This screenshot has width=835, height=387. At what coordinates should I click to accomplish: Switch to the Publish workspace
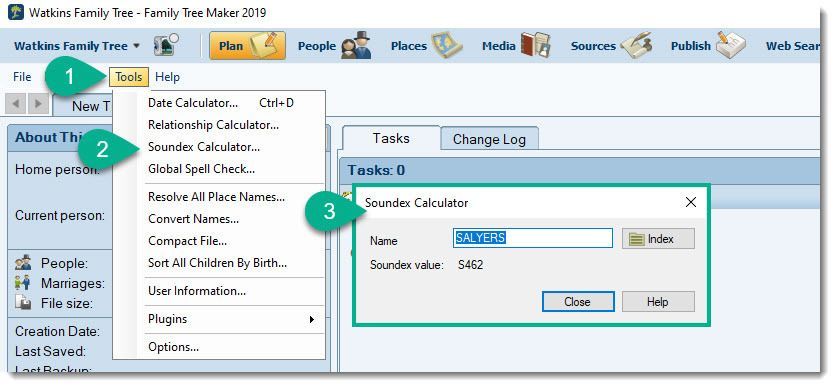click(x=708, y=46)
